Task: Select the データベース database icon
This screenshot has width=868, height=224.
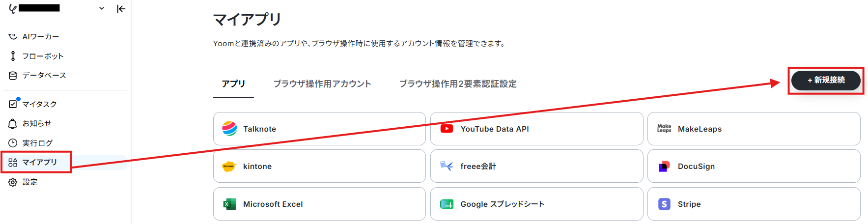Action: [x=13, y=75]
